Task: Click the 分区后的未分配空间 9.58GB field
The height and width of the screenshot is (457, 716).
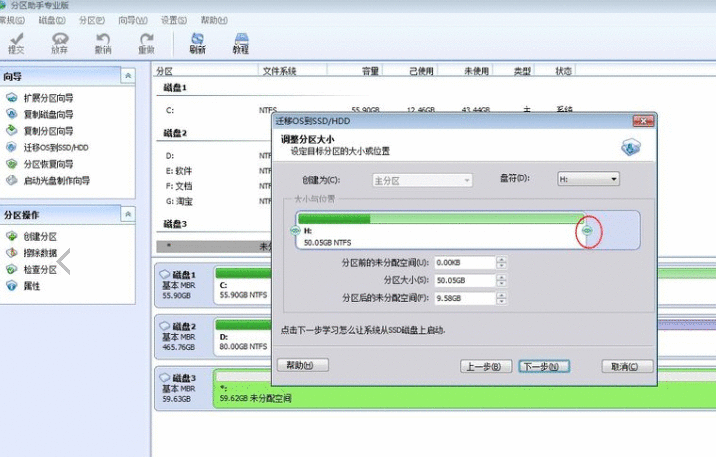Action: [x=465, y=298]
